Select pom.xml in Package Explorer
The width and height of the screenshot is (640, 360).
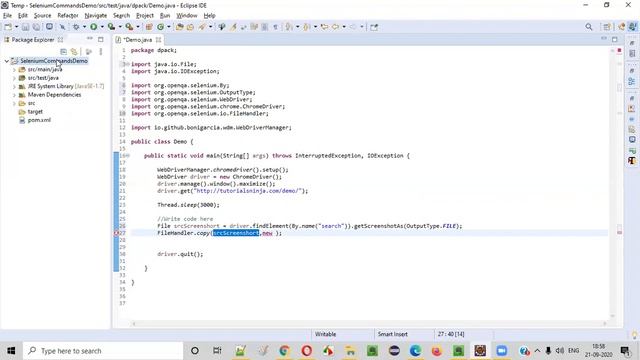pyautogui.click(x=39, y=120)
